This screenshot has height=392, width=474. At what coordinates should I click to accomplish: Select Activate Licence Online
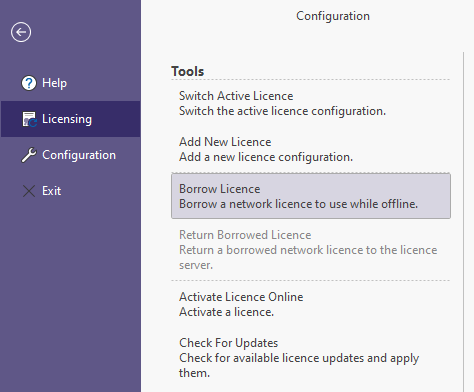pyautogui.click(x=311, y=304)
